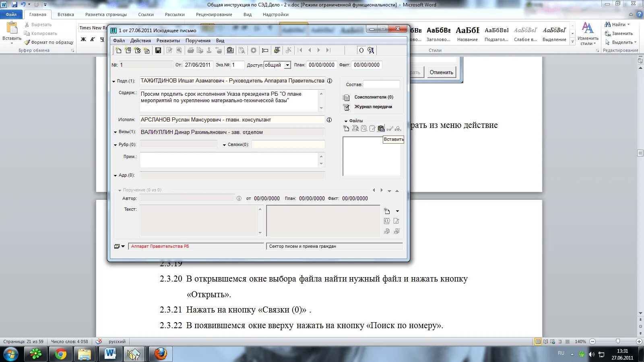
Task: Go to the next record arrow in toolbar
Action: tap(319, 50)
